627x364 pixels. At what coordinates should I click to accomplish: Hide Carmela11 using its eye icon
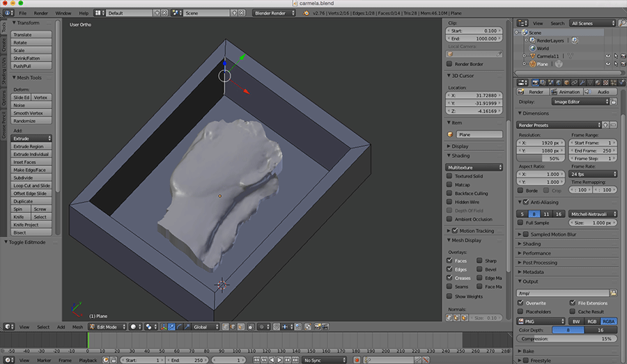click(607, 56)
